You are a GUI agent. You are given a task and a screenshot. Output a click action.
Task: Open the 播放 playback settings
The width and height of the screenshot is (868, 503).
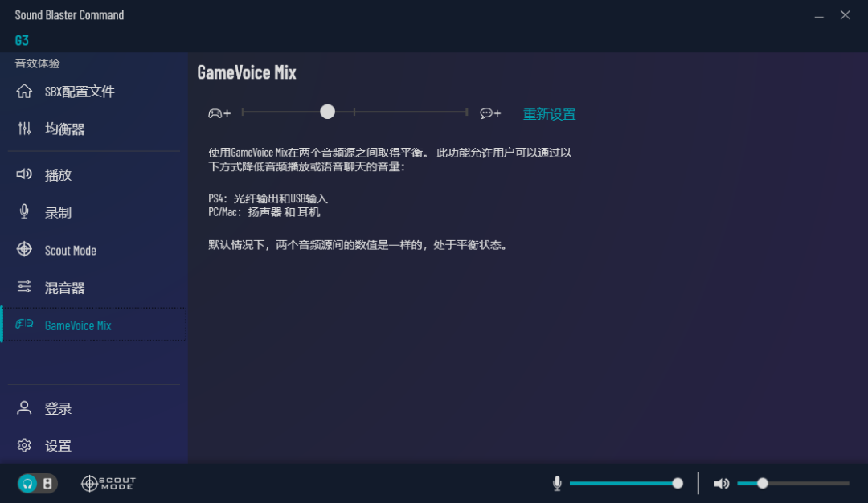59,175
